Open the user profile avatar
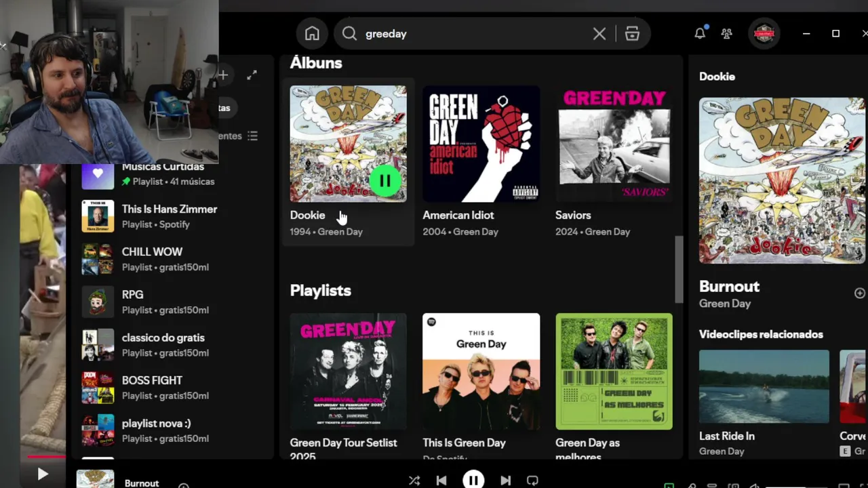The height and width of the screenshot is (488, 868). tap(764, 33)
